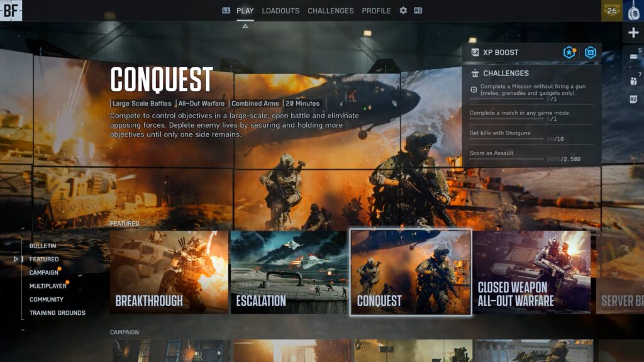Open the friends list icon
The image size is (644, 362).
point(633,81)
